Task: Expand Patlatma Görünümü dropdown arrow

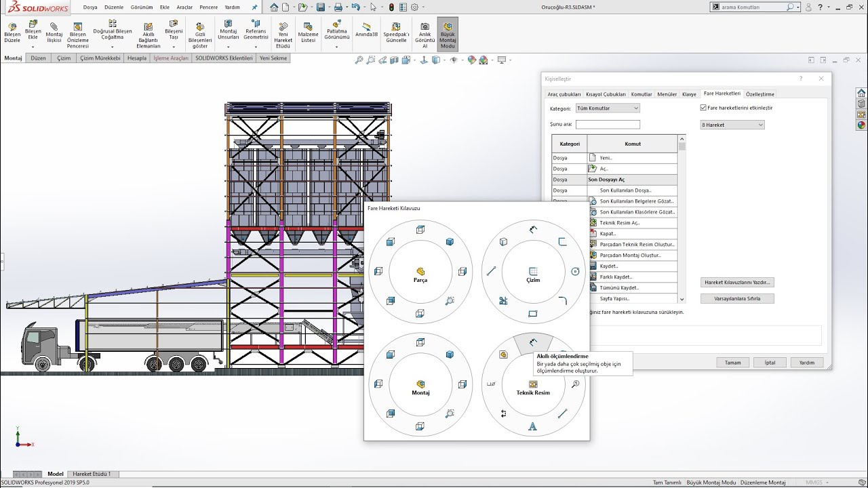Action: pyautogui.click(x=337, y=47)
